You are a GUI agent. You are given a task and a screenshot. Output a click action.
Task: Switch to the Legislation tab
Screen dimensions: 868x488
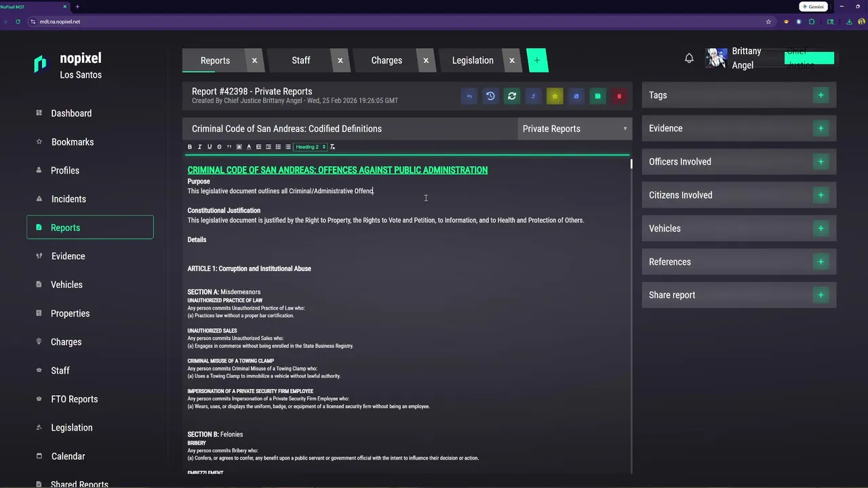click(x=473, y=60)
